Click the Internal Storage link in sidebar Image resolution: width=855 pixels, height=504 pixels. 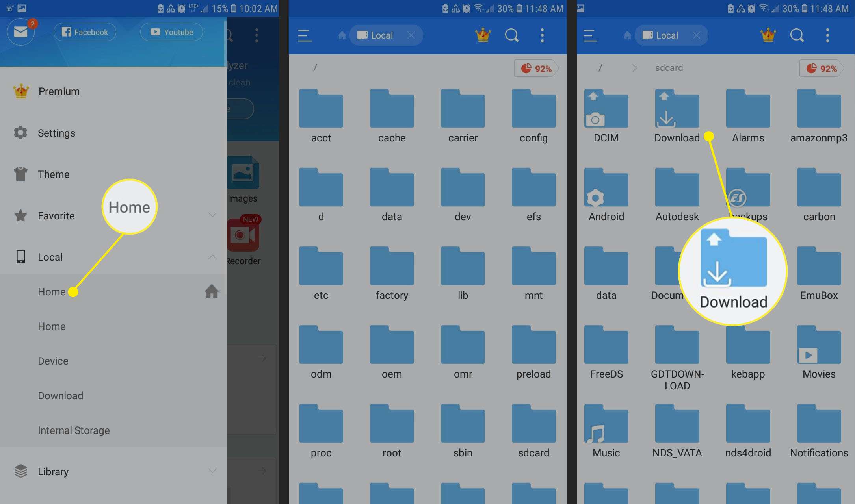pos(73,430)
